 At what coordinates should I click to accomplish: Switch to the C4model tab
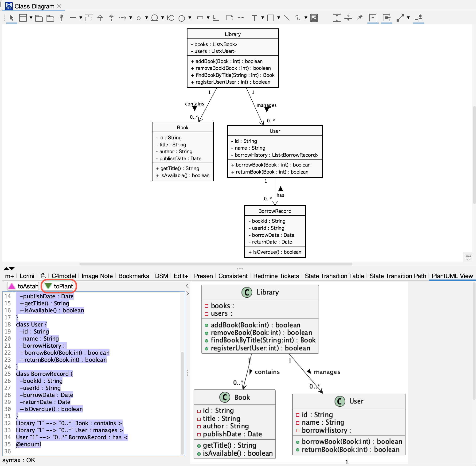pos(64,276)
